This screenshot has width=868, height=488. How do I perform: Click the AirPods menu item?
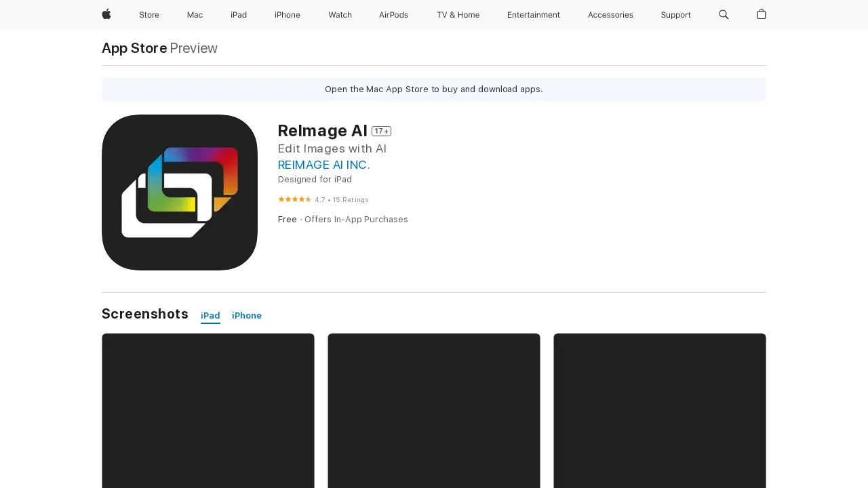[x=393, y=15]
